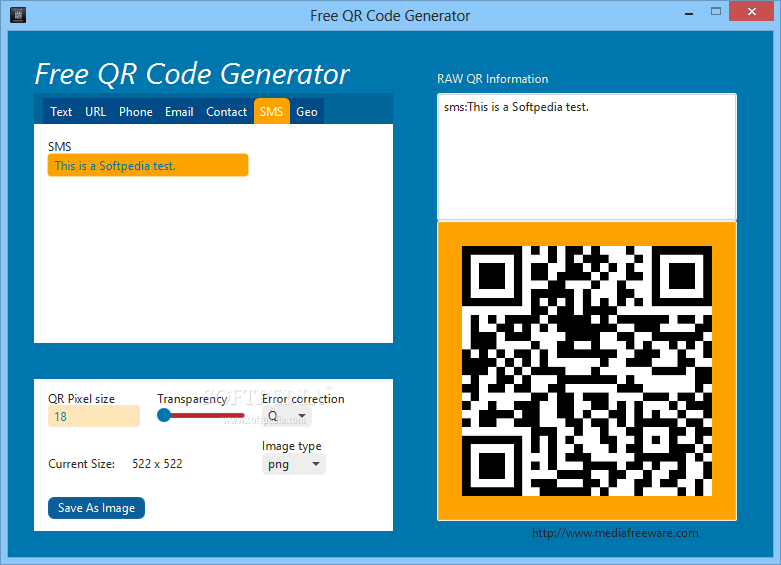Click the 'RAW QR Information' label

[x=493, y=79]
